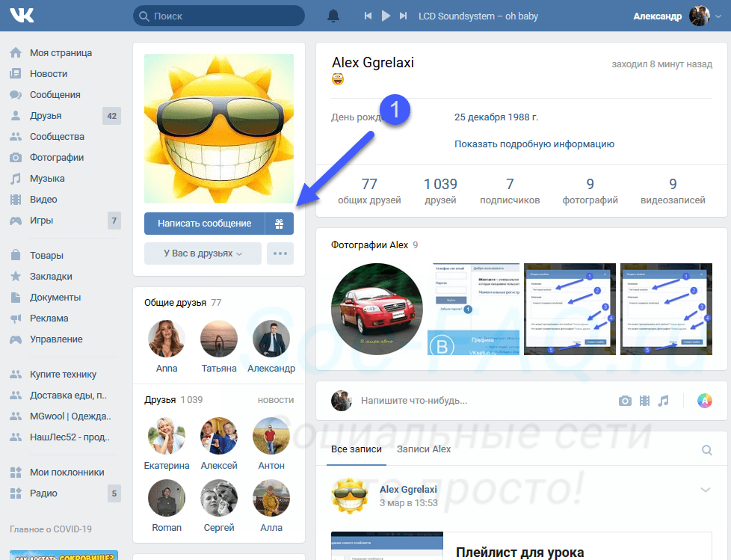Attach music note to the post
Screen dimensions: 731x560
[x=663, y=401]
